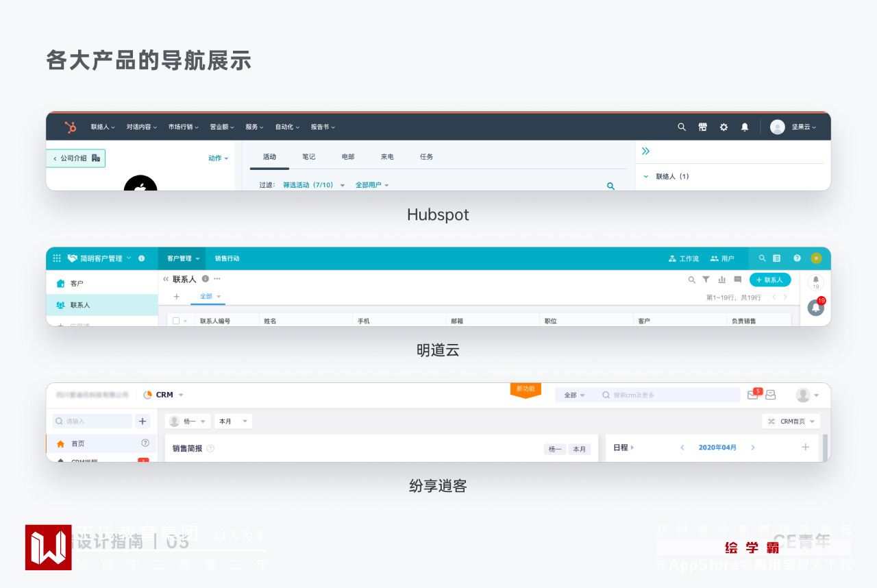Click the 明道云 top bar search icon

(762, 258)
